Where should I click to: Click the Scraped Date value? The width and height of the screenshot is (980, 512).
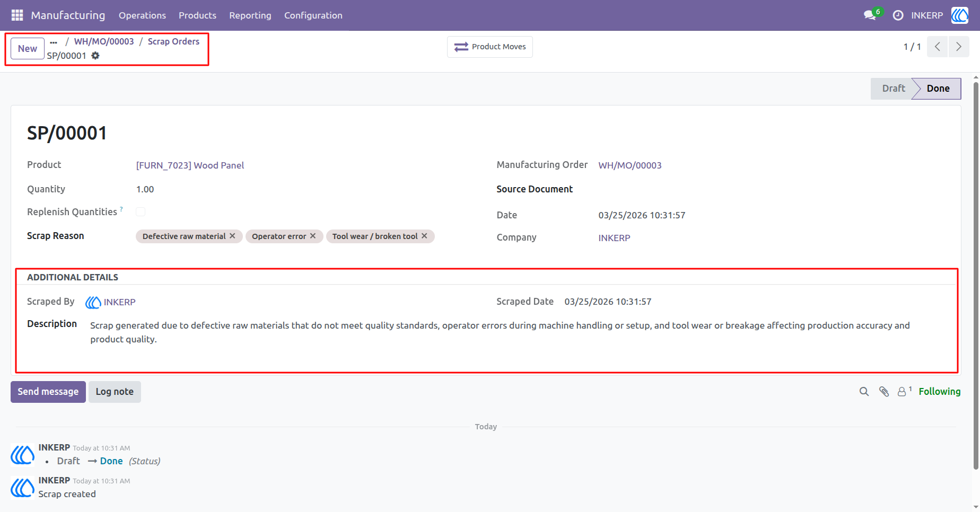tap(608, 302)
